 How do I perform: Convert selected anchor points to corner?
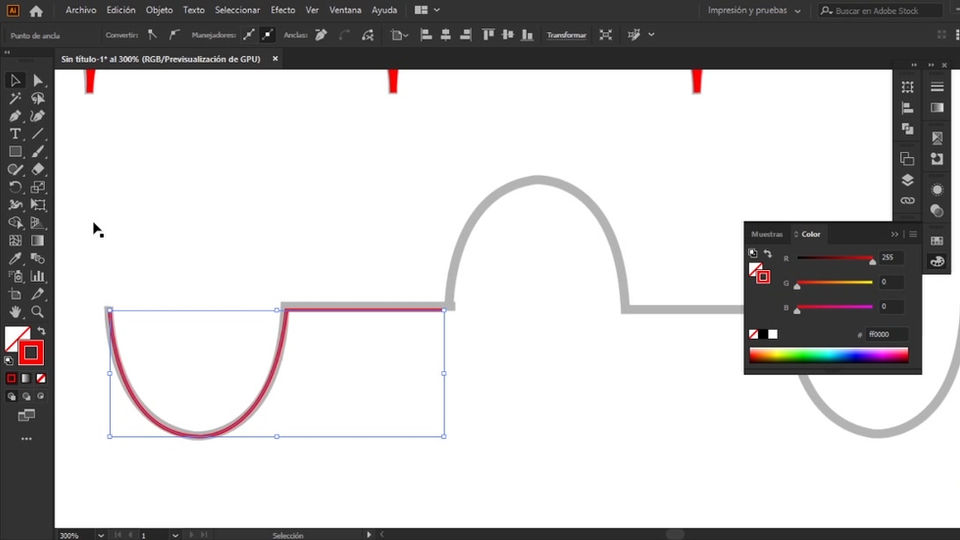[x=152, y=35]
